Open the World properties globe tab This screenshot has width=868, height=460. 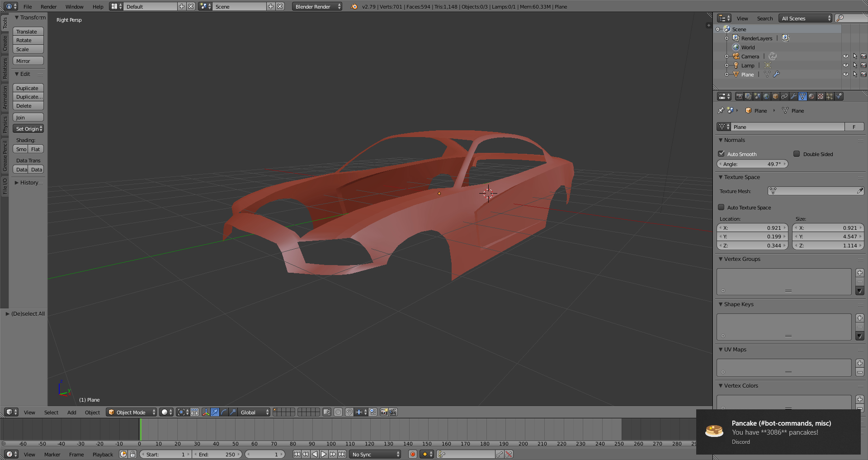click(766, 96)
